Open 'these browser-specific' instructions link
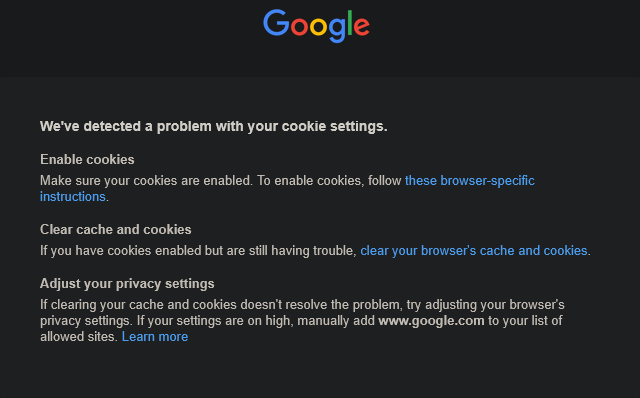The width and height of the screenshot is (640, 398). (469, 180)
